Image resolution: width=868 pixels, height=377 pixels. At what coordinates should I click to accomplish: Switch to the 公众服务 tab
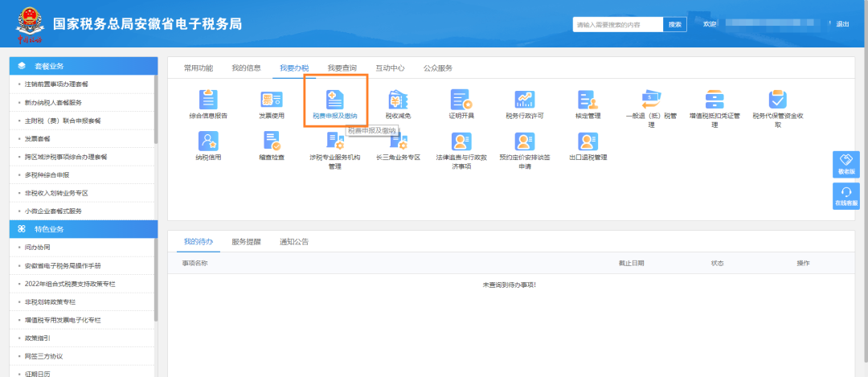438,68
